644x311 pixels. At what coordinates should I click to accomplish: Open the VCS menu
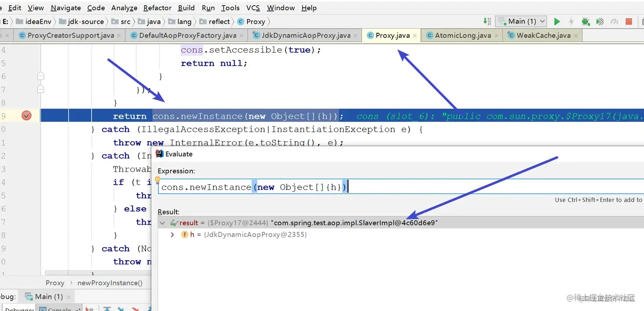(253, 8)
